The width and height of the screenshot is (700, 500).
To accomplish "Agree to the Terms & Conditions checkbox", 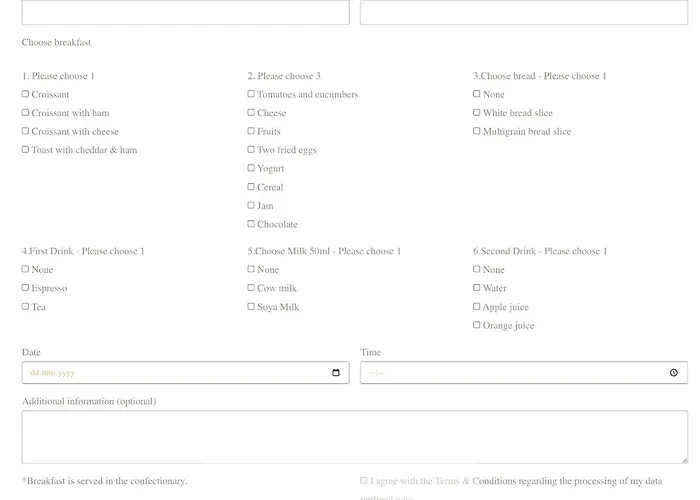I will click(x=364, y=481).
